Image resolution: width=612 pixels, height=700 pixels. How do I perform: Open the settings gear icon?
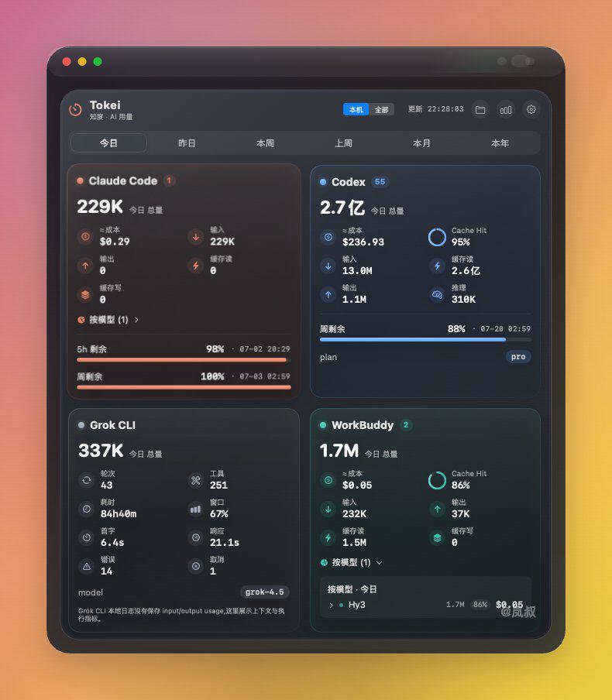tap(531, 109)
